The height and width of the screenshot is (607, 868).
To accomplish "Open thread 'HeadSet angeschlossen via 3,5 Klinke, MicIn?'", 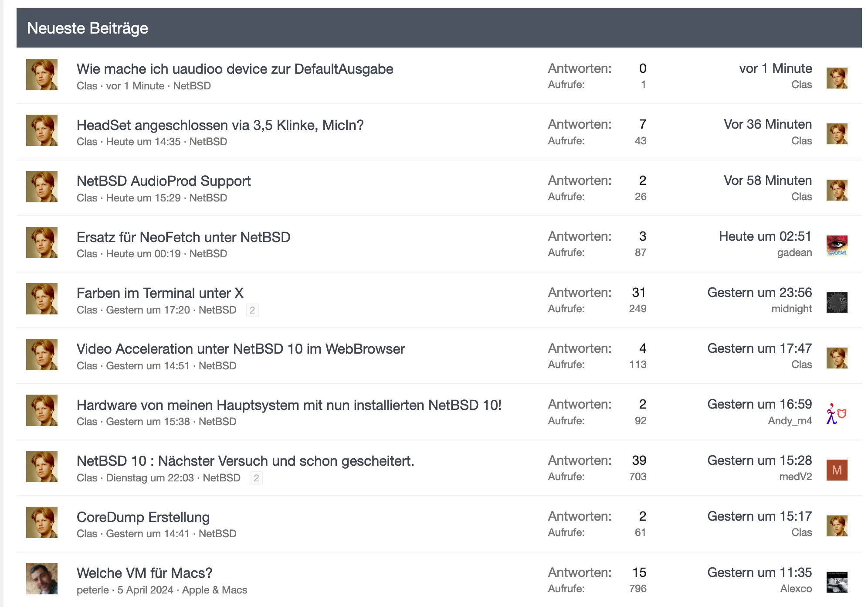I will pyautogui.click(x=220, y=125).
